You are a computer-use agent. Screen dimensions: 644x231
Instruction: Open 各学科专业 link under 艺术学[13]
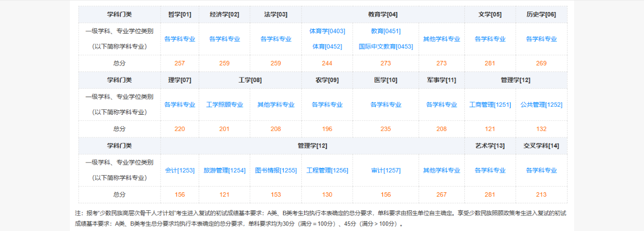tap(490, 171)
